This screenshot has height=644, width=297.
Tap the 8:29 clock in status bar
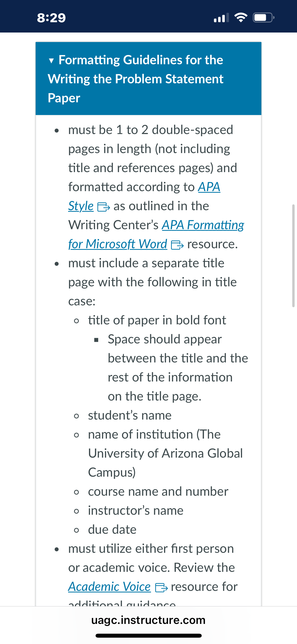click(51, 18)
